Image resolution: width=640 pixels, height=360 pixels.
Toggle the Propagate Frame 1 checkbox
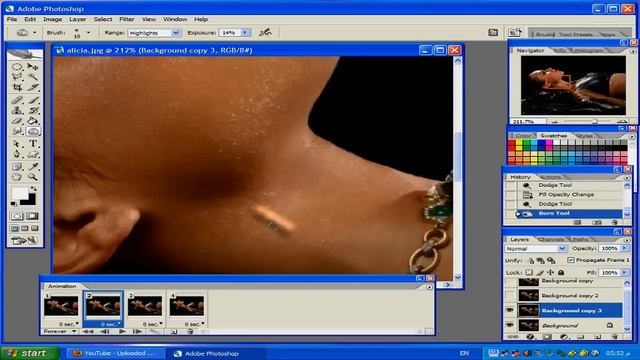coord(571,260)
